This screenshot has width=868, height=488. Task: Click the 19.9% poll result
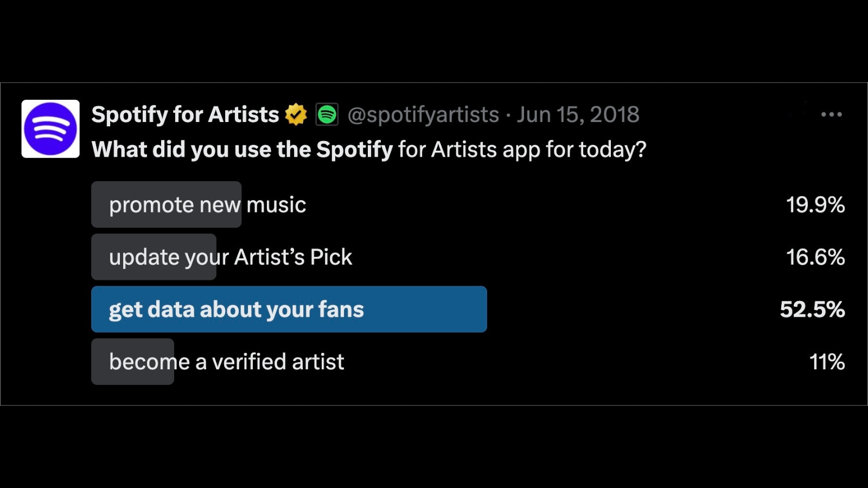(x=815, y=205)
